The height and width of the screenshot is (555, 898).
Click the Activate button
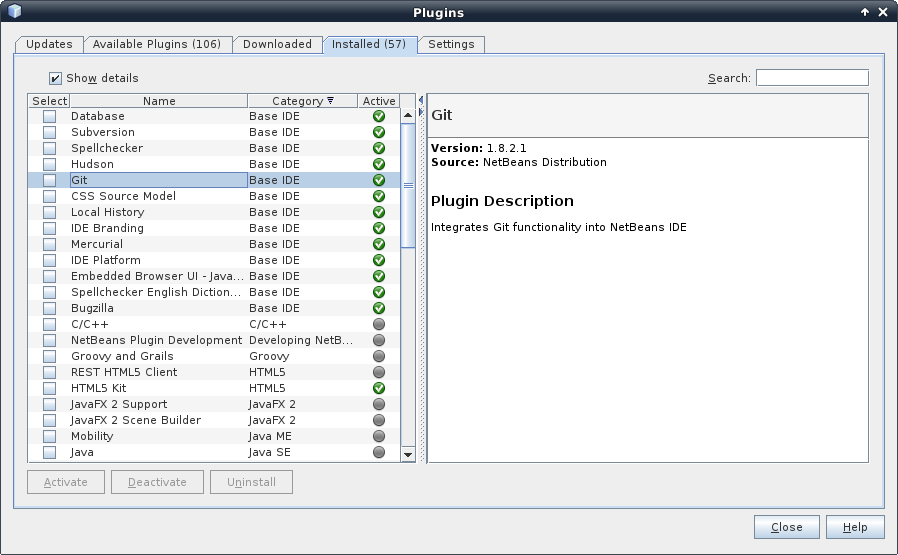coord(66,482)
